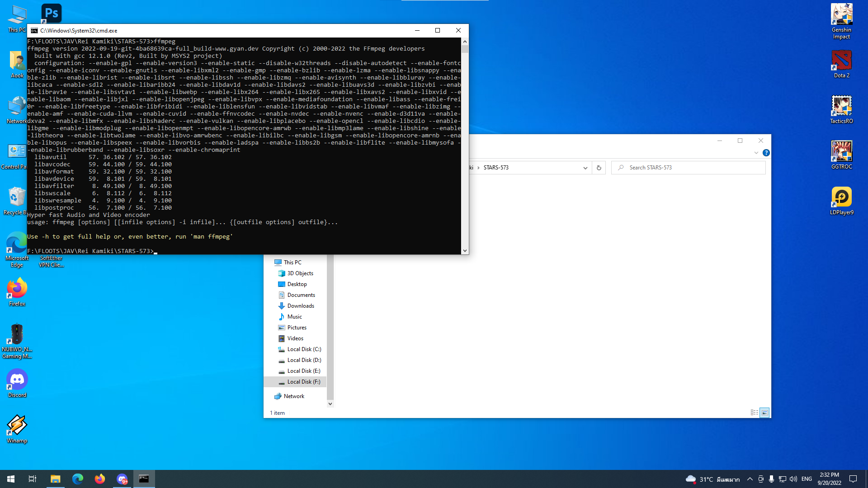
Task: Launch LDPlayer9 from desktop
Action: [841, 201]
